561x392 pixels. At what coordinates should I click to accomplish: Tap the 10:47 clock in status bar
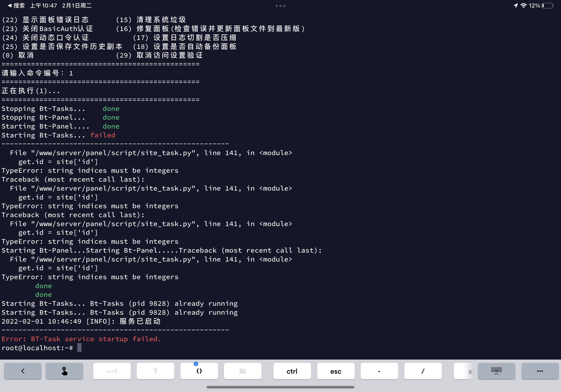43,6
